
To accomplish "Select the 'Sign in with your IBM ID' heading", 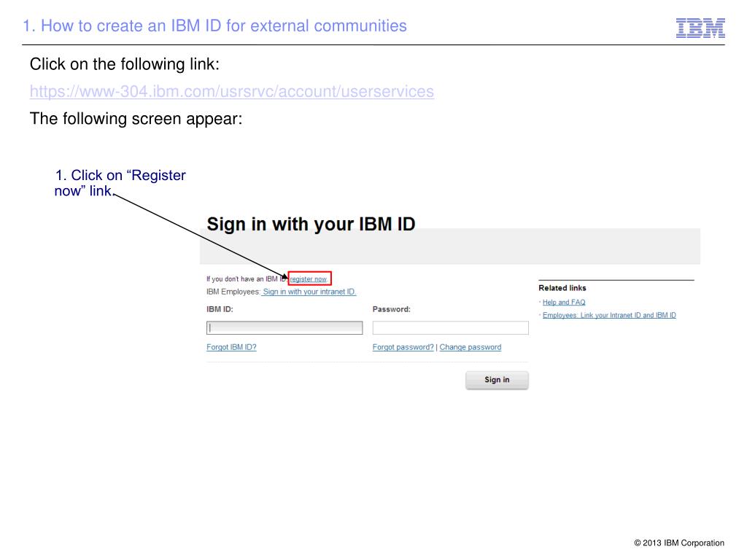I will pyautogui.click(x=311, y=224).
